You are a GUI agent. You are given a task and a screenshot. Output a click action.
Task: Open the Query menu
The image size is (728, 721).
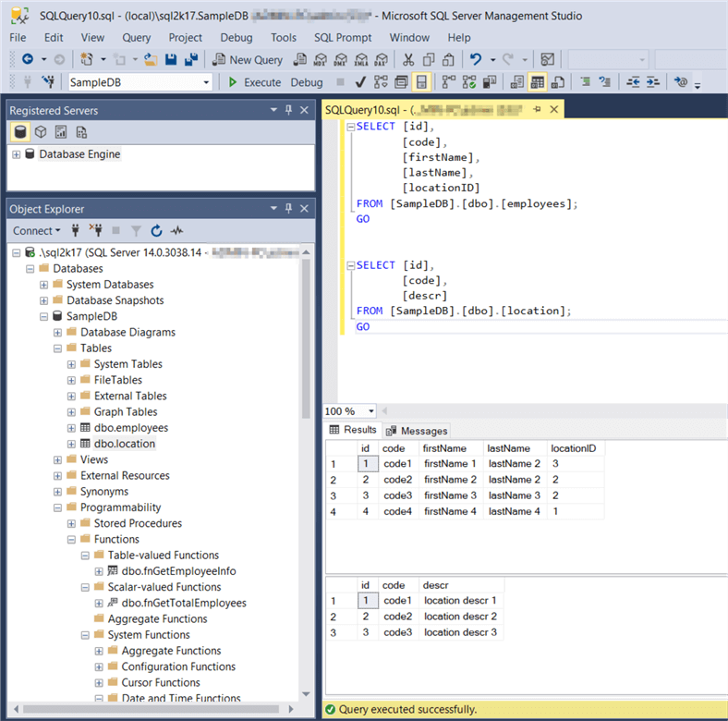click(x=136, y=38)
